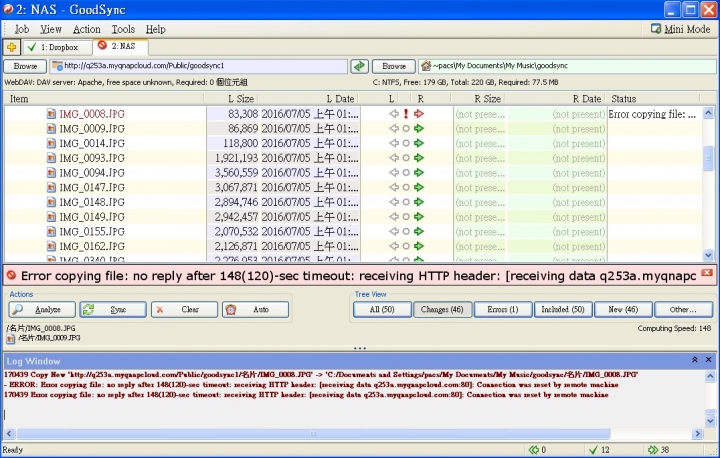Viewport: 720px width, 458px height.
Task: Collapse the Log Window with chevron
Action: 695,360
